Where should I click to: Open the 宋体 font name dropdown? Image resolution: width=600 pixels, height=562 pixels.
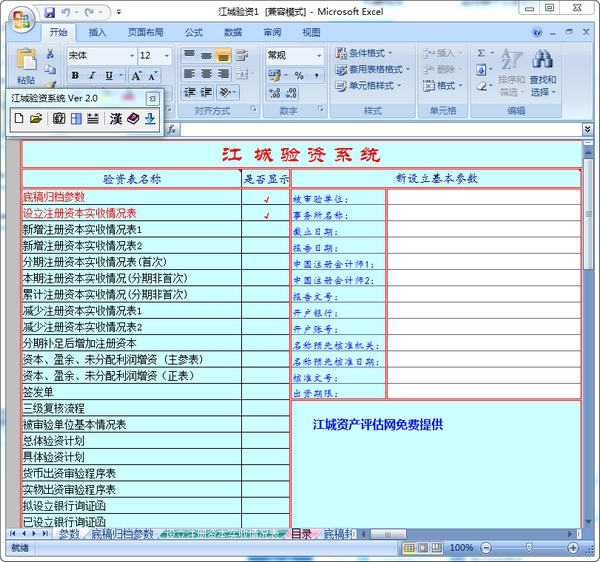pyautogui.click(x=132, y=56)
